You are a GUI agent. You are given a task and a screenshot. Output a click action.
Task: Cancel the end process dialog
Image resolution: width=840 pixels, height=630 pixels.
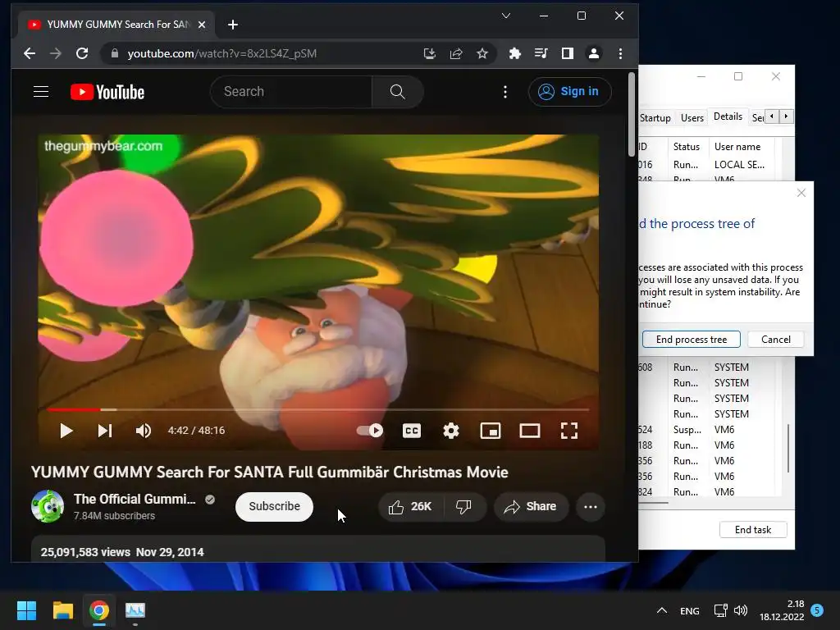[x=776, y=339]
